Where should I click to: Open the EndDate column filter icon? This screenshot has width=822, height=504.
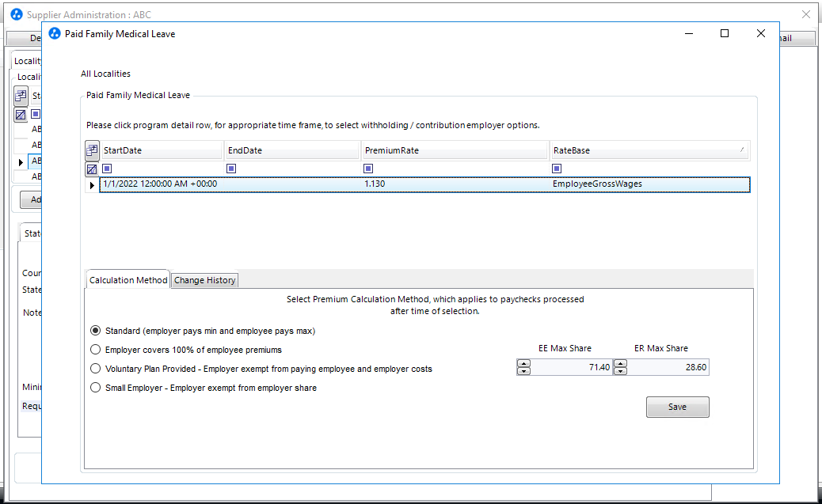pyautogui.click(x=231, y=169)
